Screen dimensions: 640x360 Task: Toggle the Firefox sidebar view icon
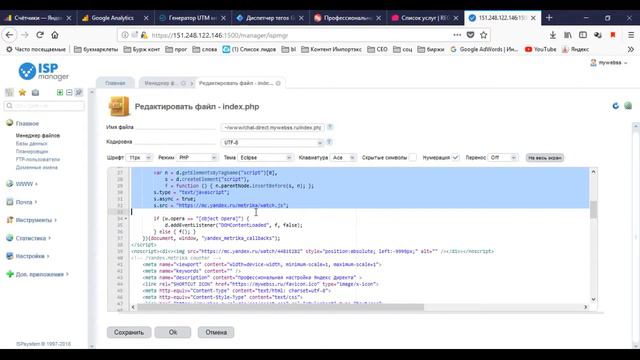(583, 35)
